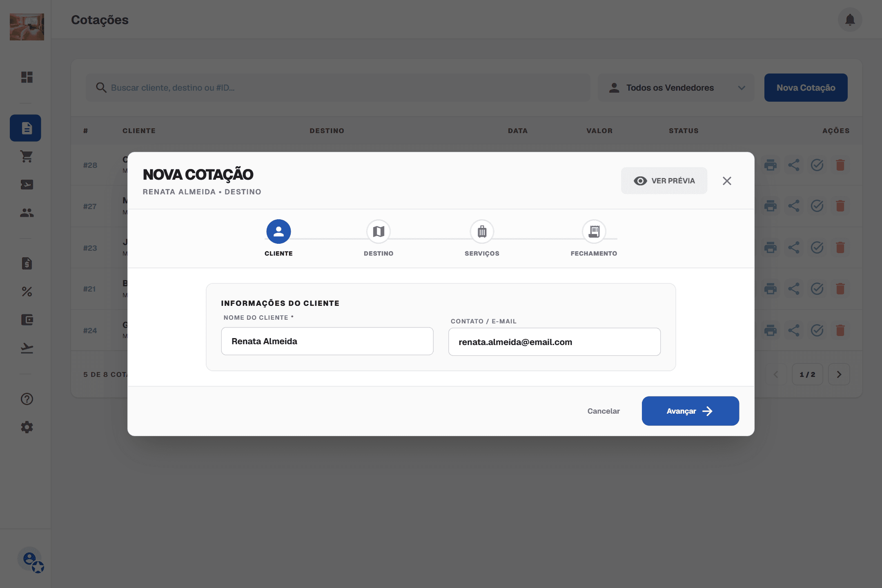Click the Ver Prévia eye button
This screenshot has width=882, height=588.
[664, 180]
